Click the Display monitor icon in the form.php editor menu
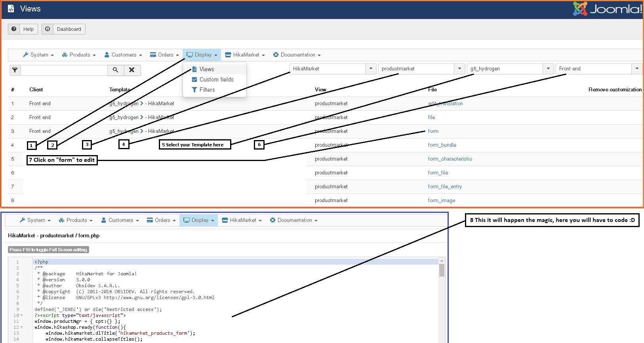644x343 pixels. [187, 220]
